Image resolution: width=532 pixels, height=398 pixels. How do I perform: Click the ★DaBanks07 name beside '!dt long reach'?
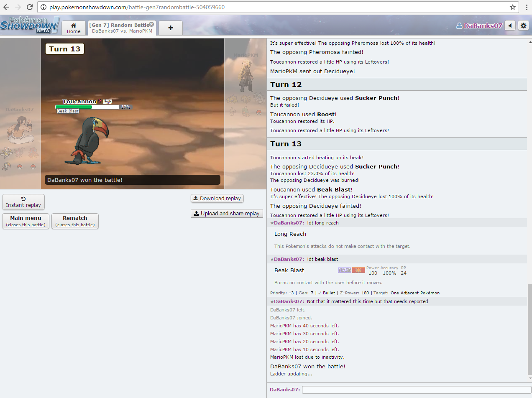click(x=287, y=223)
